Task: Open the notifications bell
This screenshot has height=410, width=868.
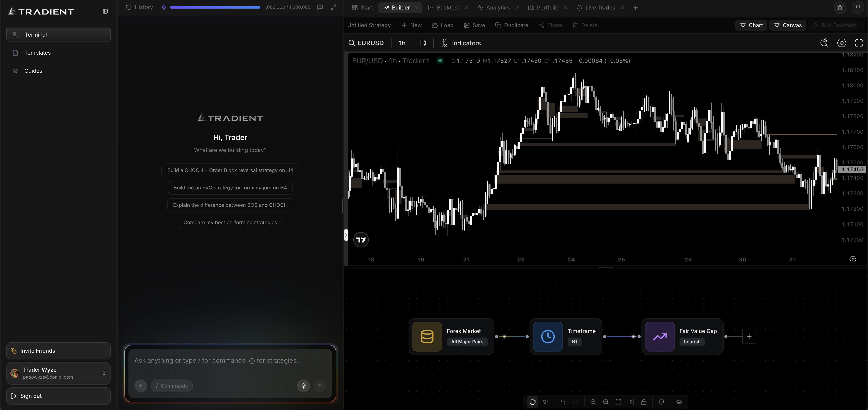Action: point(858,7)
